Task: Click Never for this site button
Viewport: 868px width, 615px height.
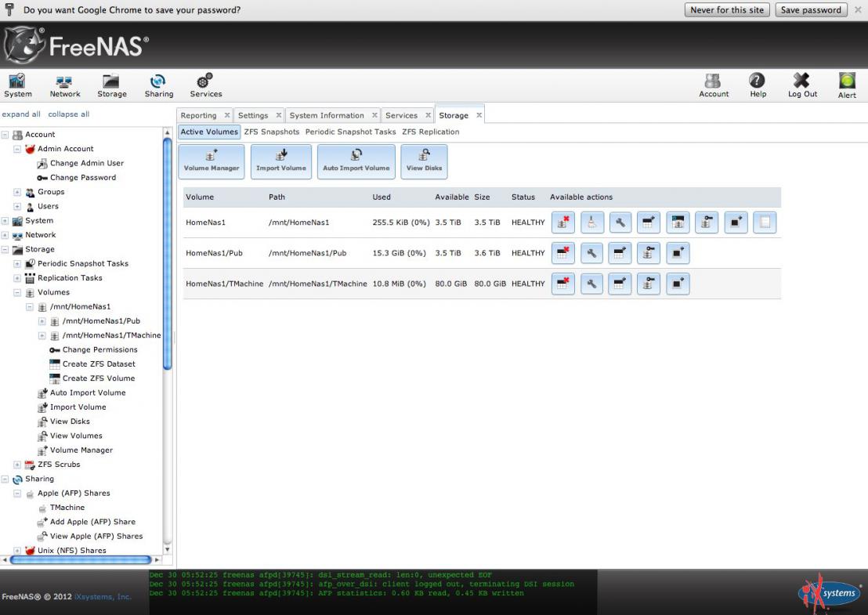Action: click(727, 10)
